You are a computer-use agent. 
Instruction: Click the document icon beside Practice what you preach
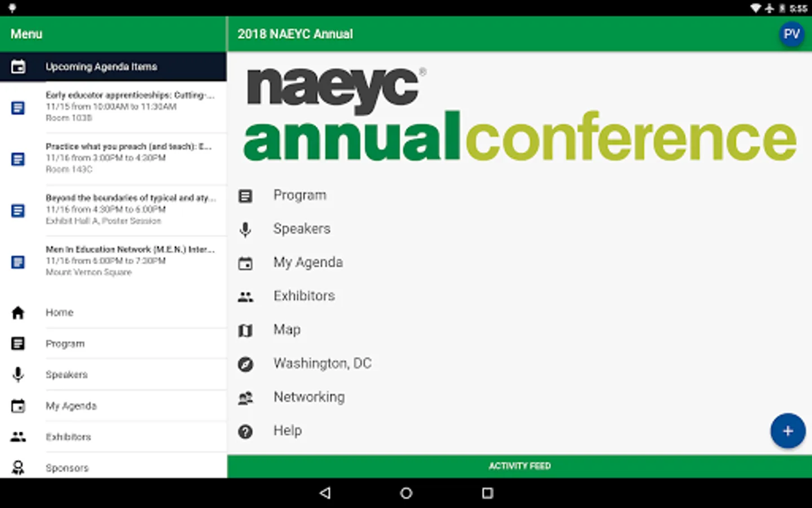[x=18, y=159]
